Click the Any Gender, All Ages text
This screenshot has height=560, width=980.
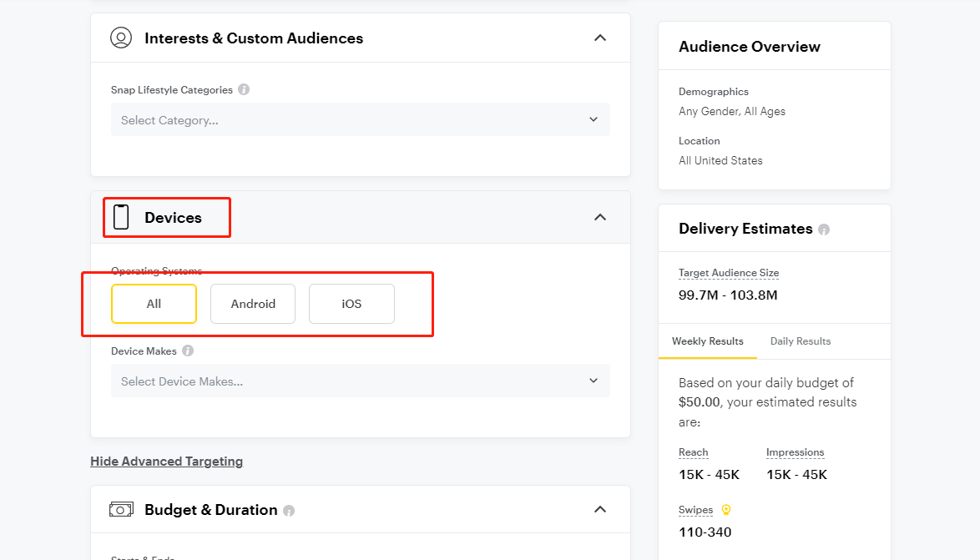click(732, 111)
